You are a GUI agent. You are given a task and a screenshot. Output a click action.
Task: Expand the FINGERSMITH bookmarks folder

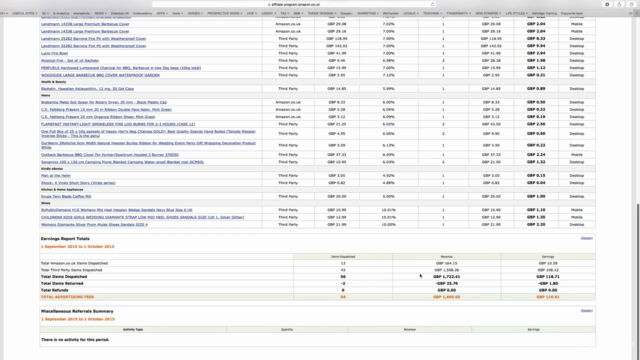[458, 13]
